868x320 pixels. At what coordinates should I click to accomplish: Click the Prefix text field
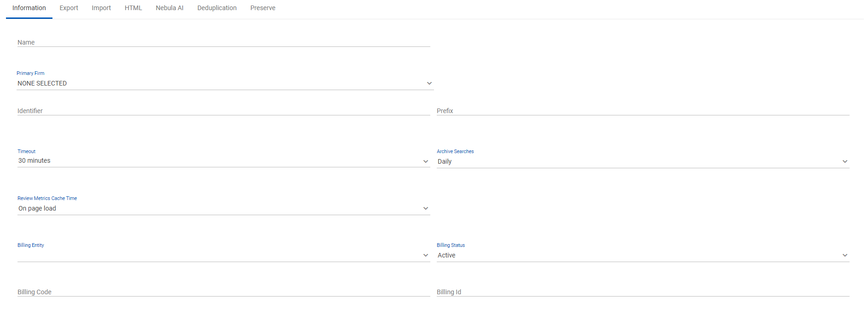click(642, 111)
